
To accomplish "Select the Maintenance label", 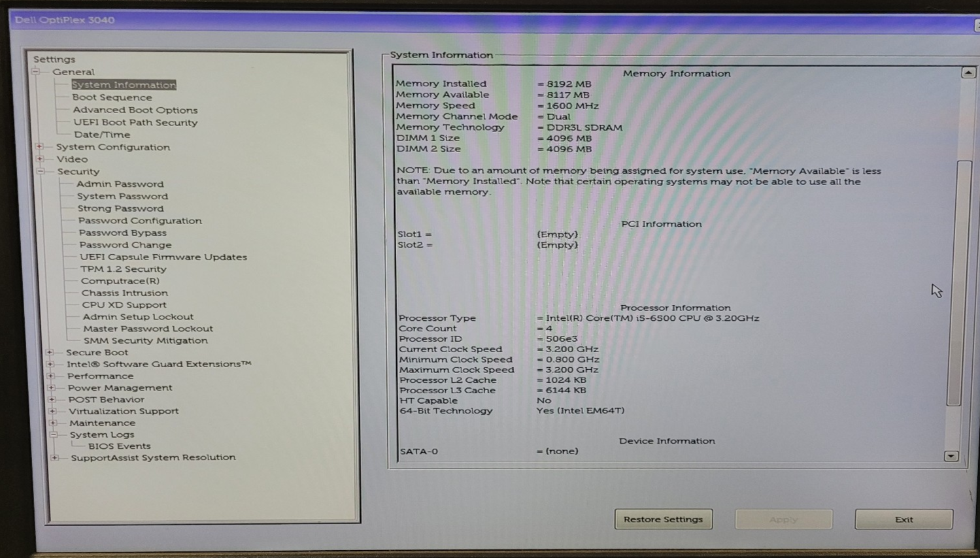I will (102, 423).
